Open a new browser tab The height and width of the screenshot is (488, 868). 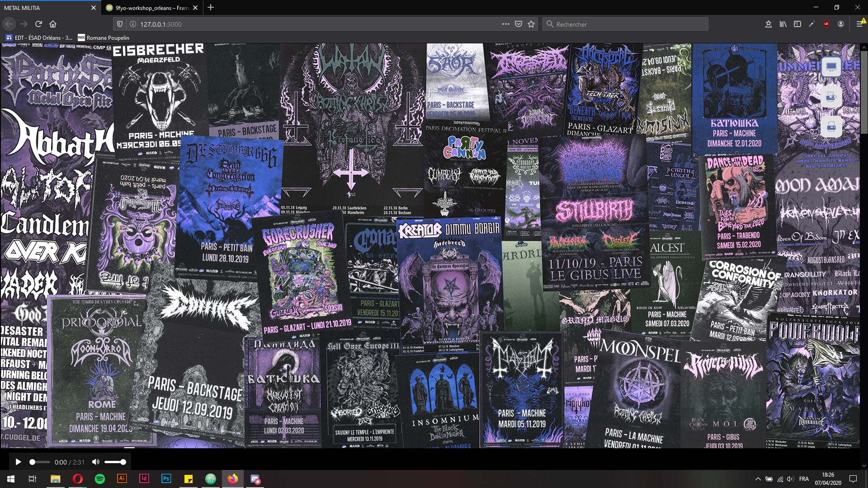[x=211, y=7]
